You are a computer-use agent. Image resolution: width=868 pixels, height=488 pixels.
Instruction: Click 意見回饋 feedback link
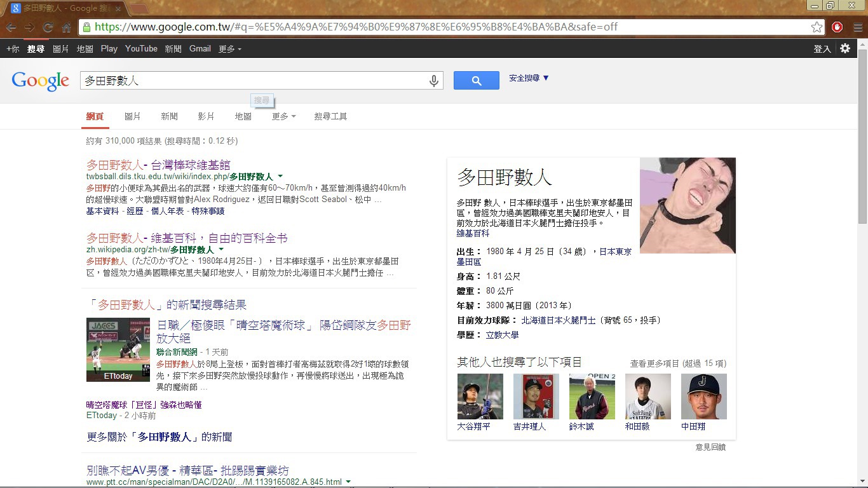point(710,447)
